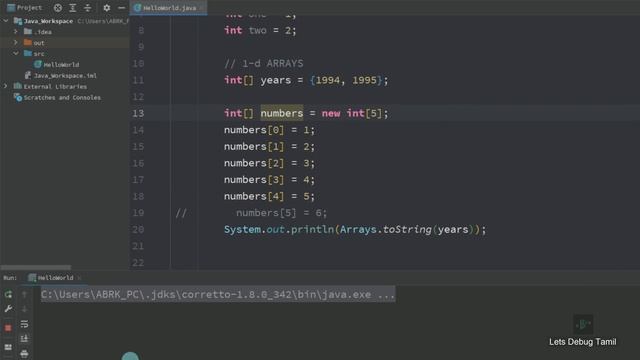640x360 pixels.
Task: Click the Project tree horizontal scrollbar
Action: pos(36,267)
